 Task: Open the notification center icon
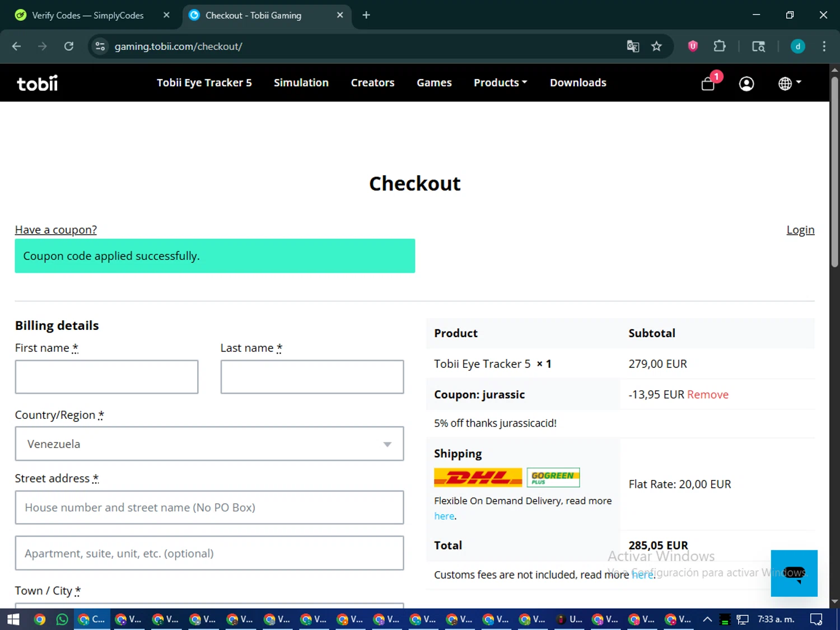click(816, 619)
